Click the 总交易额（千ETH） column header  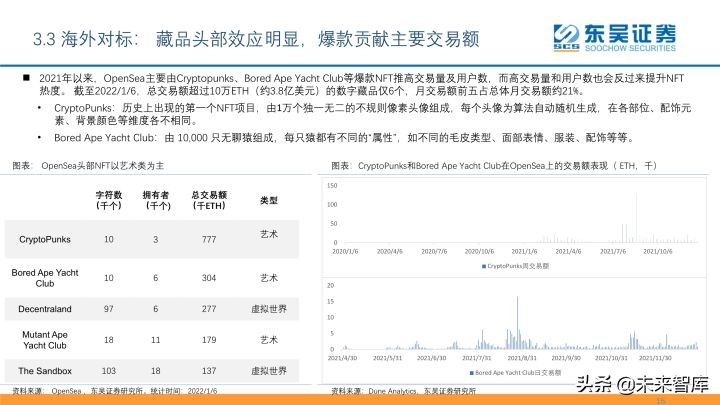(x=209, y=200)
